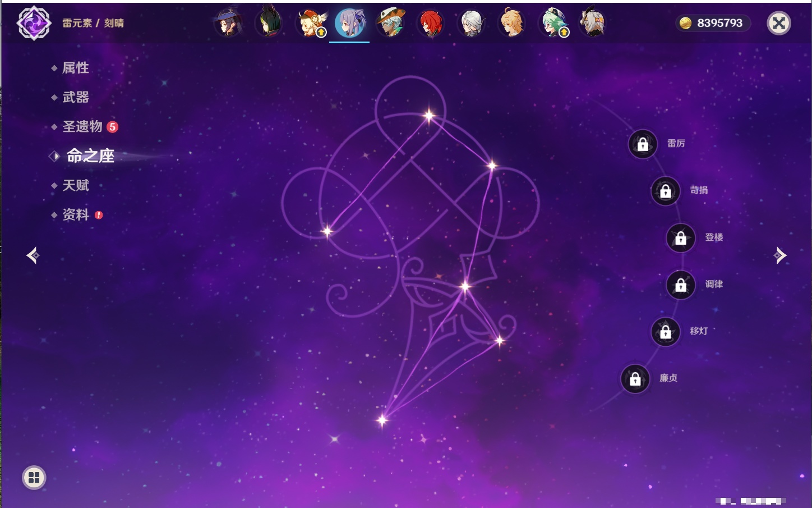Click the Mora coin balance 8395793
Screen dimensions: 812x508
(713, 23)
